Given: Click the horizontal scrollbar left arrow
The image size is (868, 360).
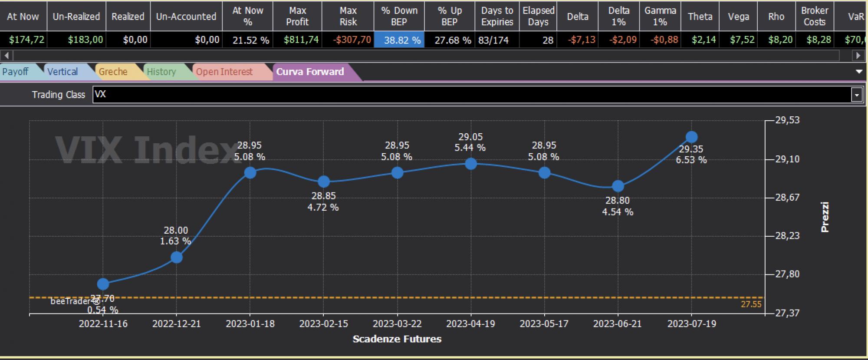Looking at the screenshot, I should (x=6, y=56).
